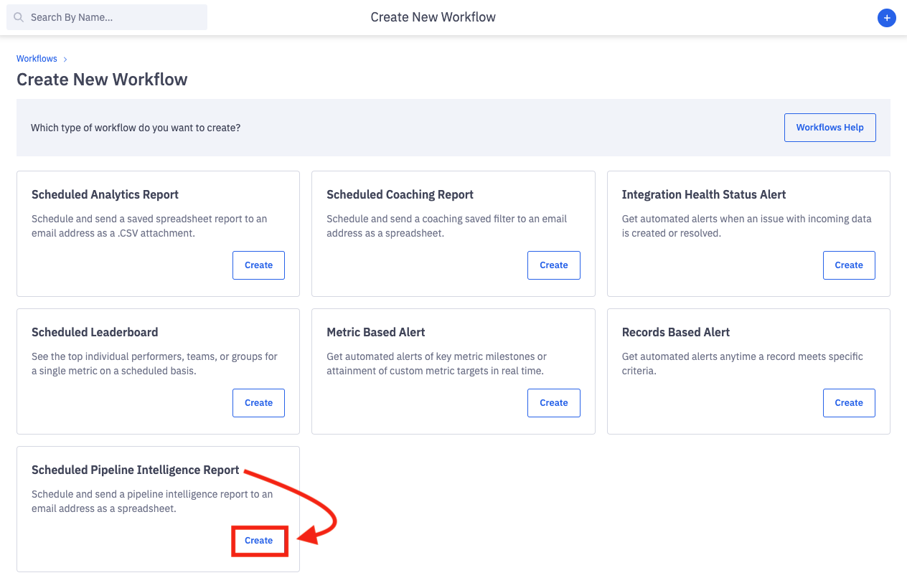This screenshot has width=907, height=588.
Task: Create a Scheduled Pipeline Intelligence Report
Action: pyautogui.click(x=258, y=541)
